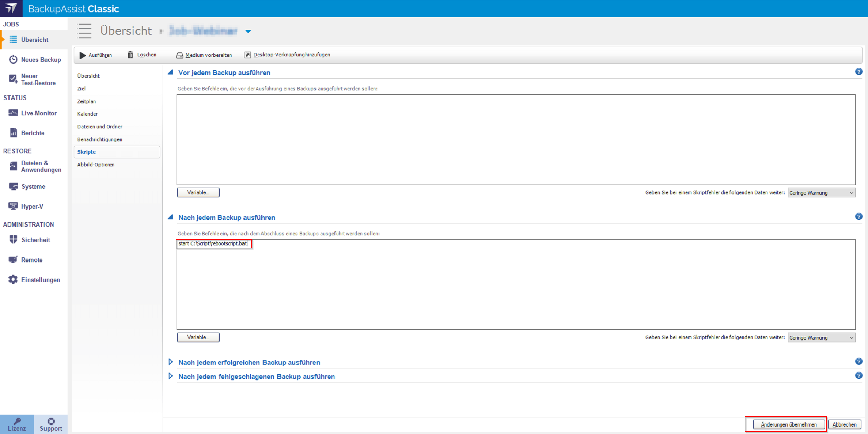The height and width of the screenshot is (434, 868).
Task: Expand Nach jedem fehlgeschlagenen Backup ausführen
Action: (170, 376)
